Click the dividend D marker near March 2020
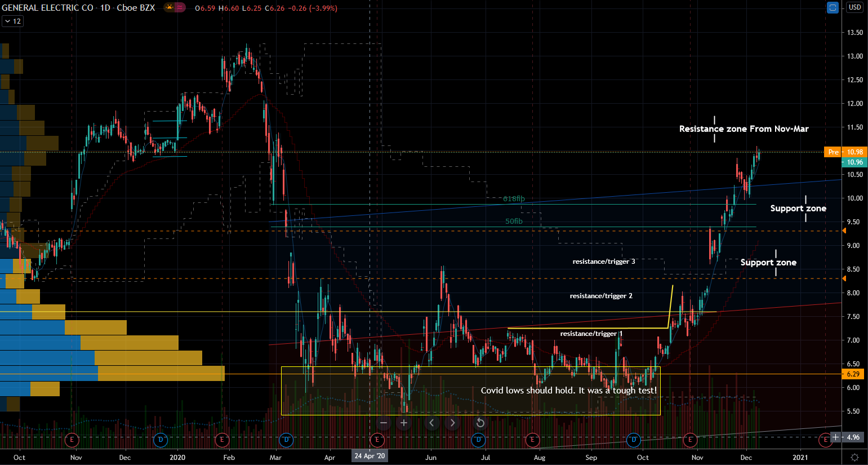Viewport: 868px width, 465px height. click(x=286, y=439)
